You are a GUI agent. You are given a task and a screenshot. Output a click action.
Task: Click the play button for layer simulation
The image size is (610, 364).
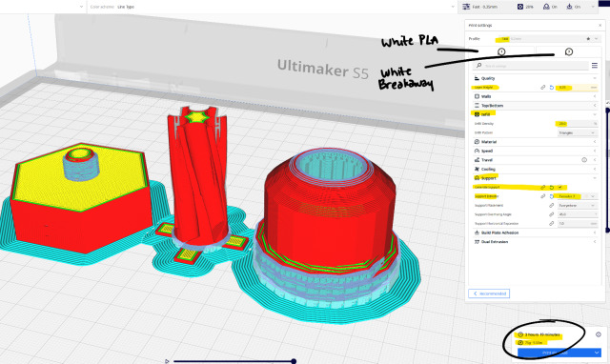coord(167,361)
